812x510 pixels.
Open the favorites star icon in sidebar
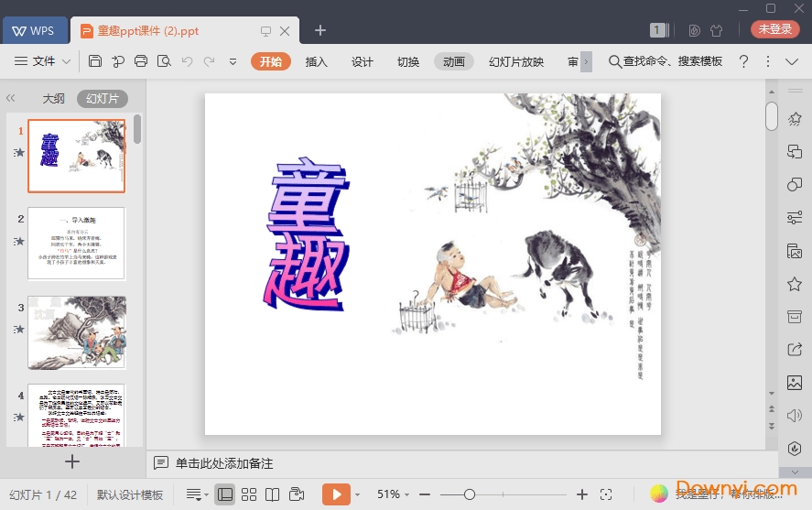tap(795, 284)
